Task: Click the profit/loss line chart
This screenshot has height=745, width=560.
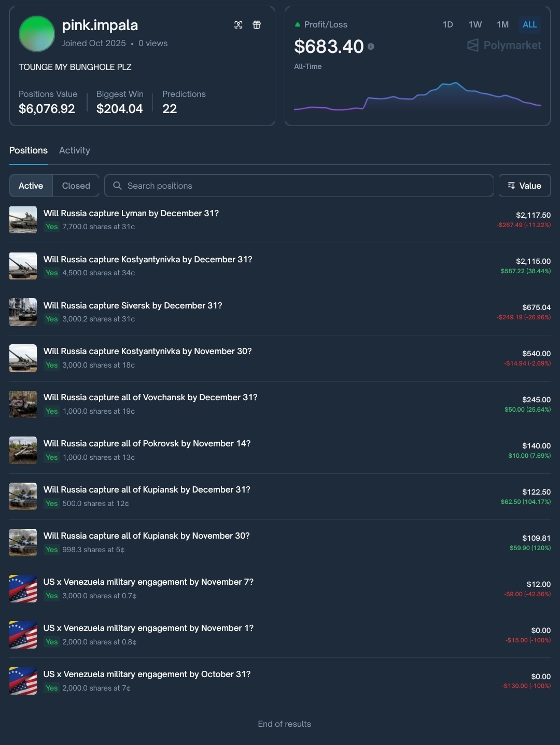Action: point(417,97)
